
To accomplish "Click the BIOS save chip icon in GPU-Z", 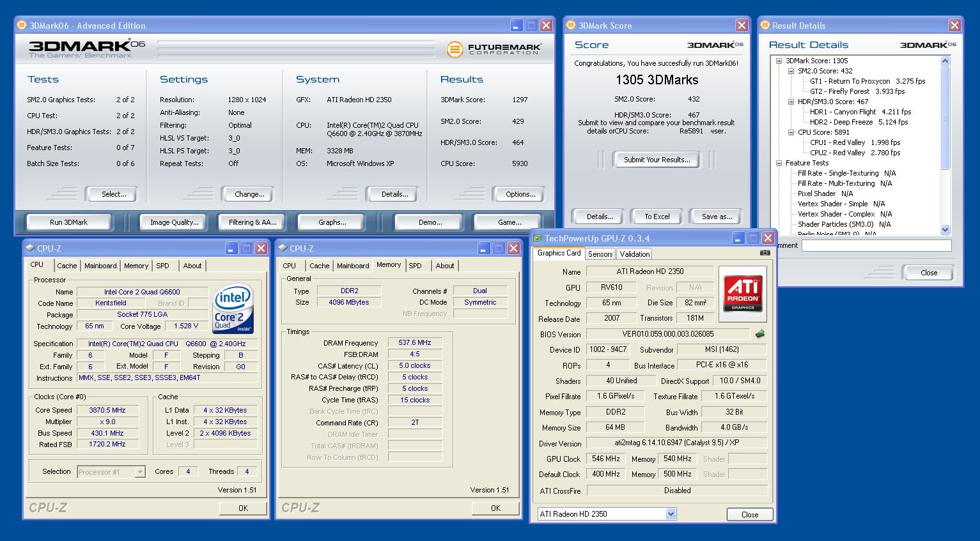I will pyautogui.click(x=760, y=334).
